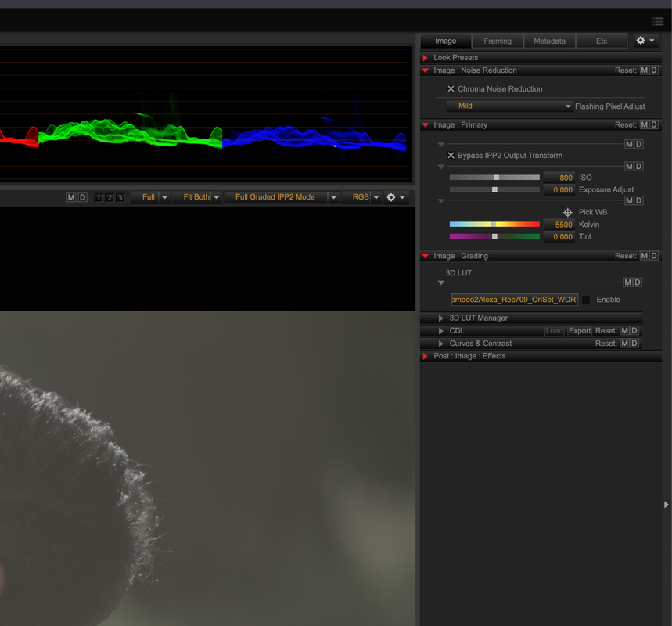Click the Pick WB crosshair icon
Screen dimensions: 672x626
[x=567, y=212]
